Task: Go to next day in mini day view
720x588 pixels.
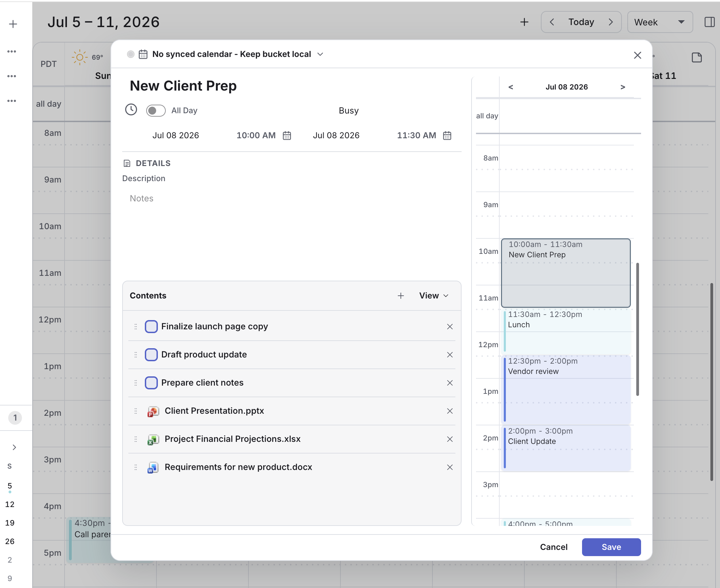Action: tap(623, 87)
